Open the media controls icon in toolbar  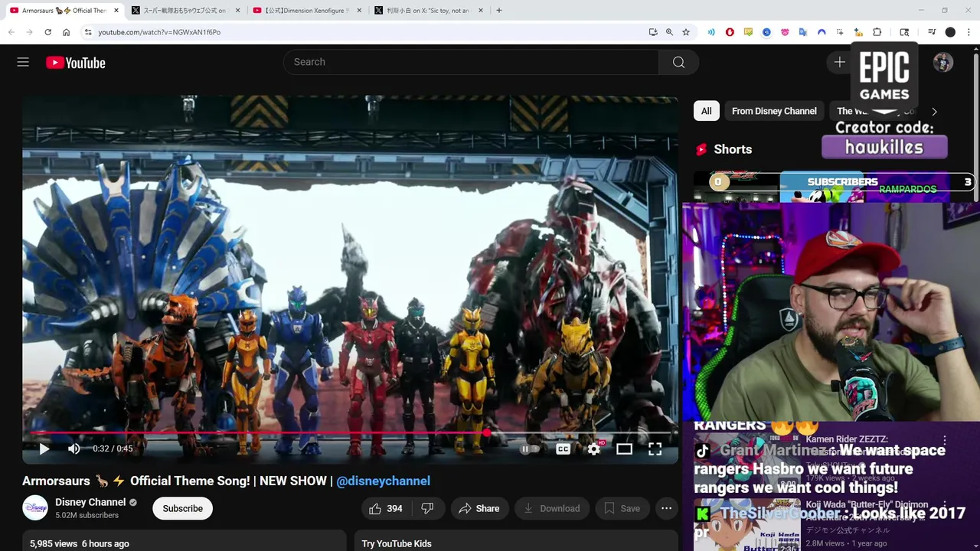click(x=932, y=32)
